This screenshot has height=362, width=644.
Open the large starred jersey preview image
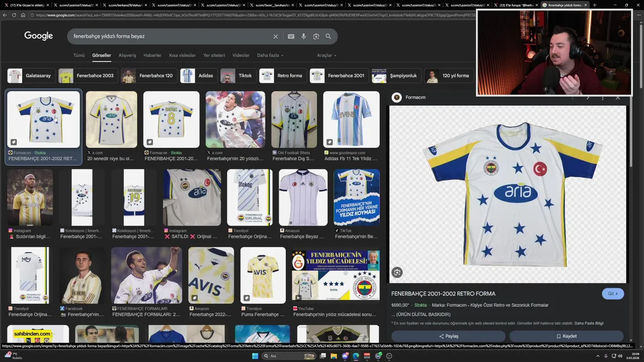(x=508, y=194)
